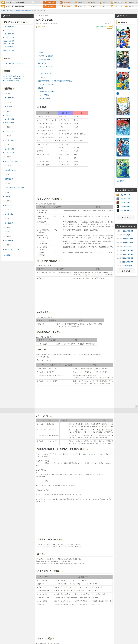Jump to 効率の良い攻略ルート in contents list
The width and height of the screenshot is (138, 644).
pos(55,81)
